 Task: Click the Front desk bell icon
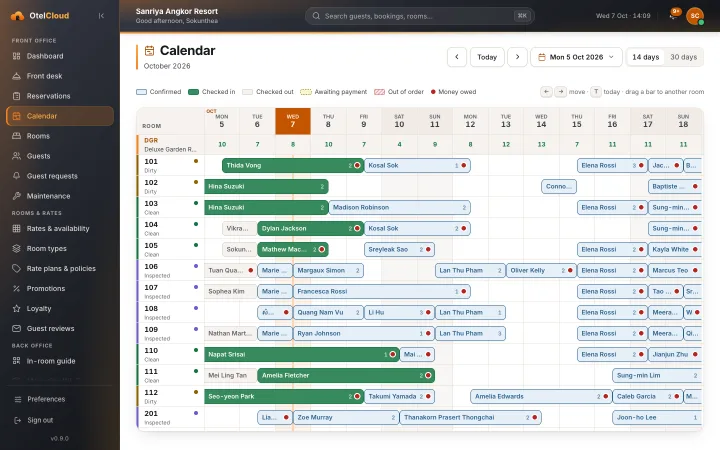17,76
